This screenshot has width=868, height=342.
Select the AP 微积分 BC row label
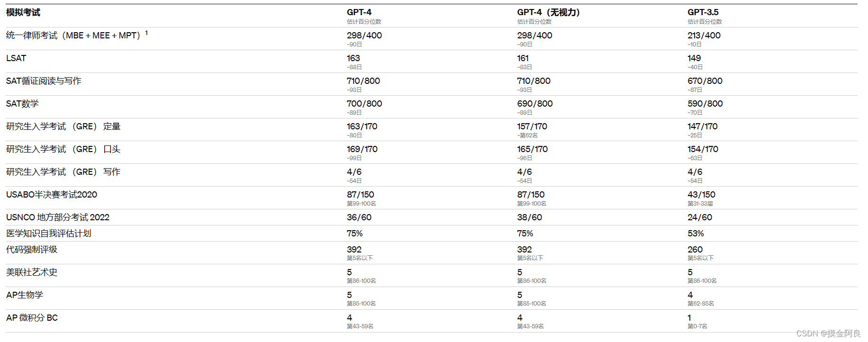pyautogui.click(x=32, y=318)
